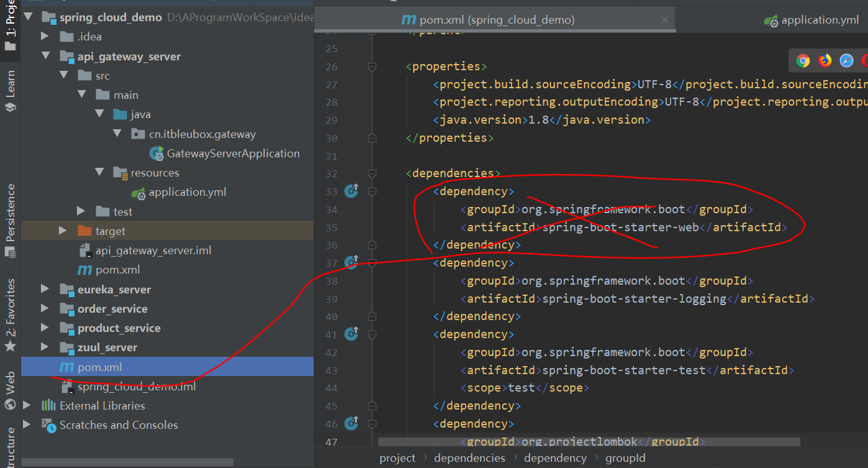Expand the product_service module
Viewport: 868px width, 468px height.
(x=45, y=328)
